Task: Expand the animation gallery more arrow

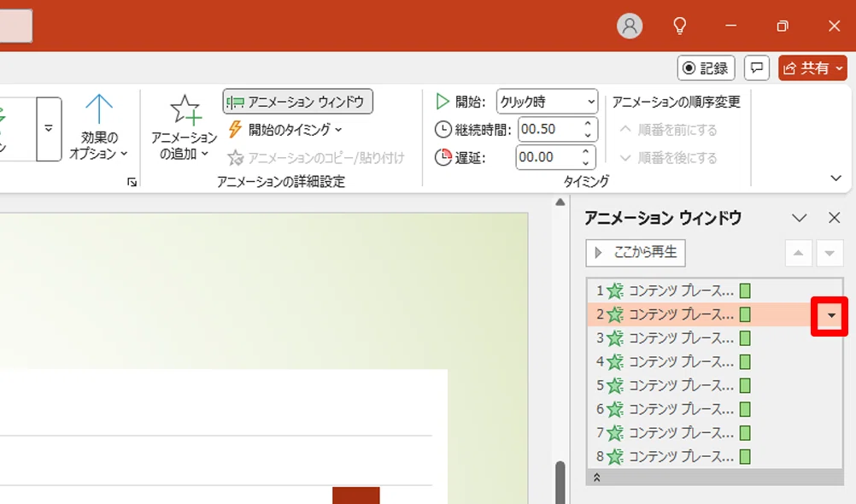Action: pyautogui.click(x=49, y=129)
